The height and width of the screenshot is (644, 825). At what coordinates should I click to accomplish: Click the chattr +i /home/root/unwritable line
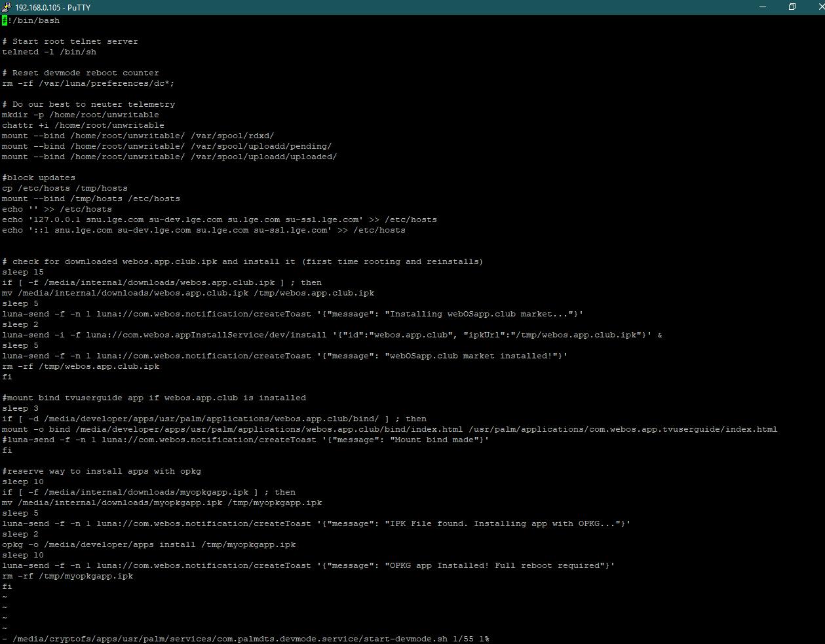pyautogui.click(x=83, y=125)
